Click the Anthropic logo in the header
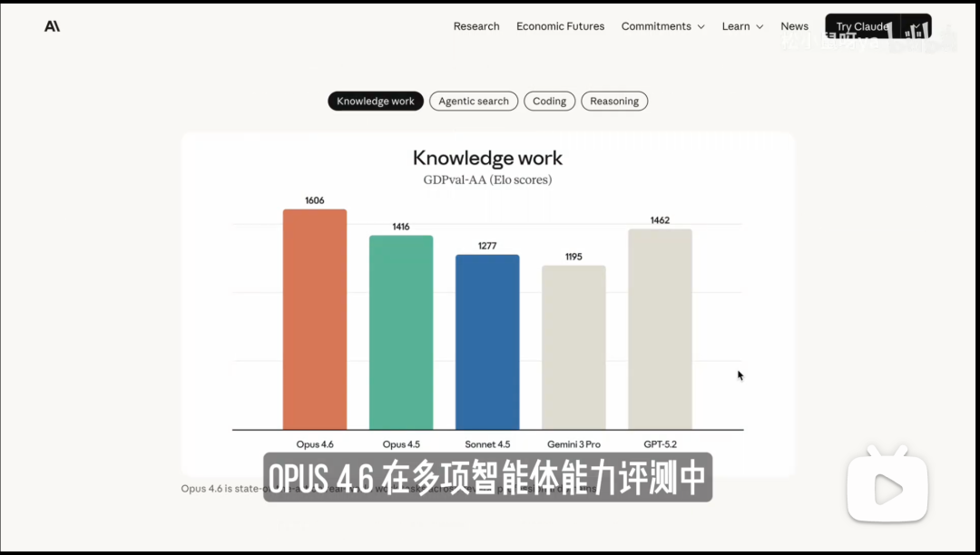 [x=52, y=26]
